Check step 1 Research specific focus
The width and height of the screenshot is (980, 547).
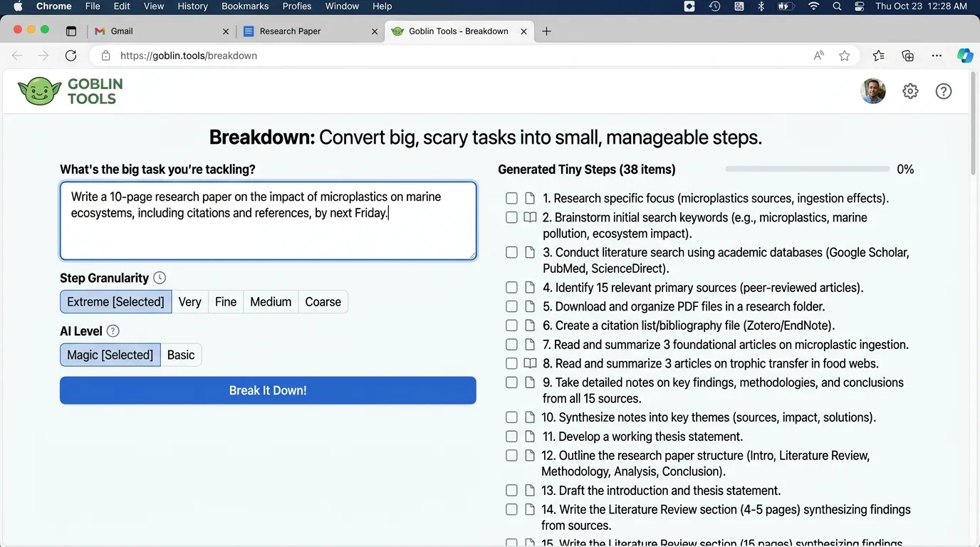click(x=511, y=198)
